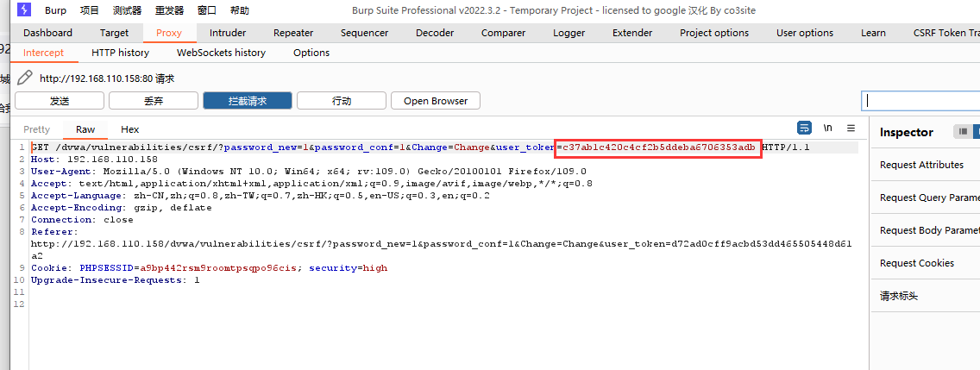
Task: Open the 项目 menu
Action: (90, 10)
